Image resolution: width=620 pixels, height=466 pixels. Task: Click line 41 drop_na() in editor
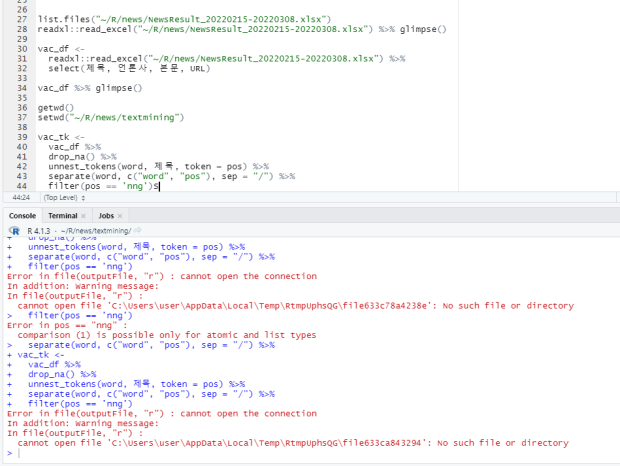(x=82, y=157)
